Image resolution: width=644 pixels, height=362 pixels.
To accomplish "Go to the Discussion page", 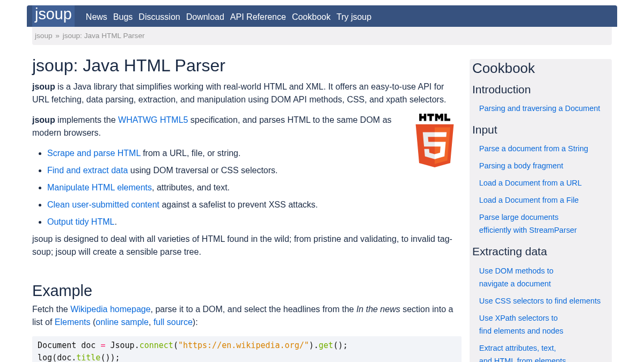I will [159, 17].
